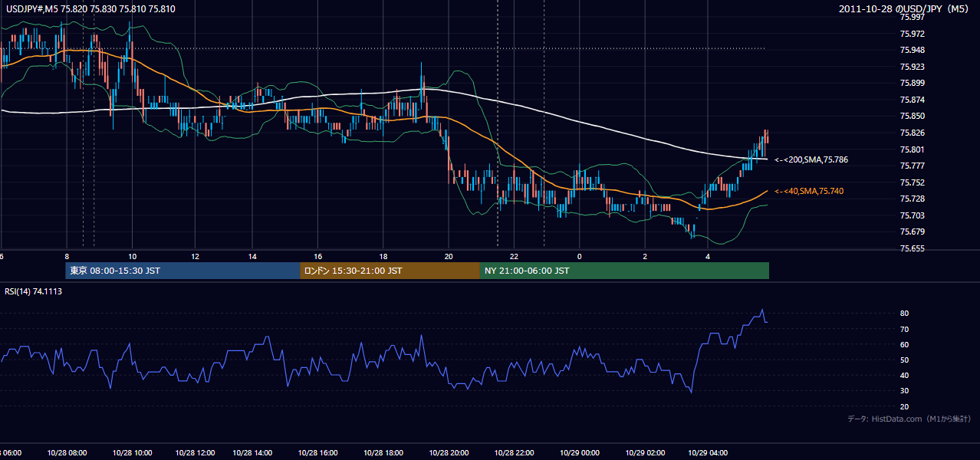The width and height of the screenshot is (980, 460).
Task: Click the NY 21:00-06:00 JST session bar
Action: pyautogui.click(x=624, y=271)
